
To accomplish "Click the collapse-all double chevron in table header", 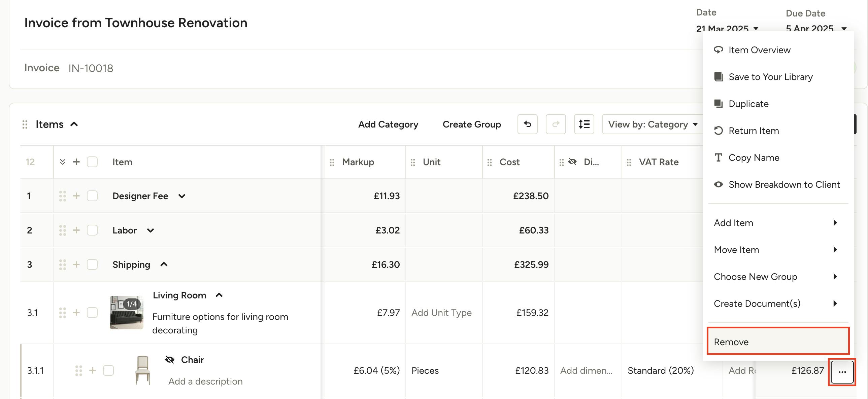I will tap(62, 161).
